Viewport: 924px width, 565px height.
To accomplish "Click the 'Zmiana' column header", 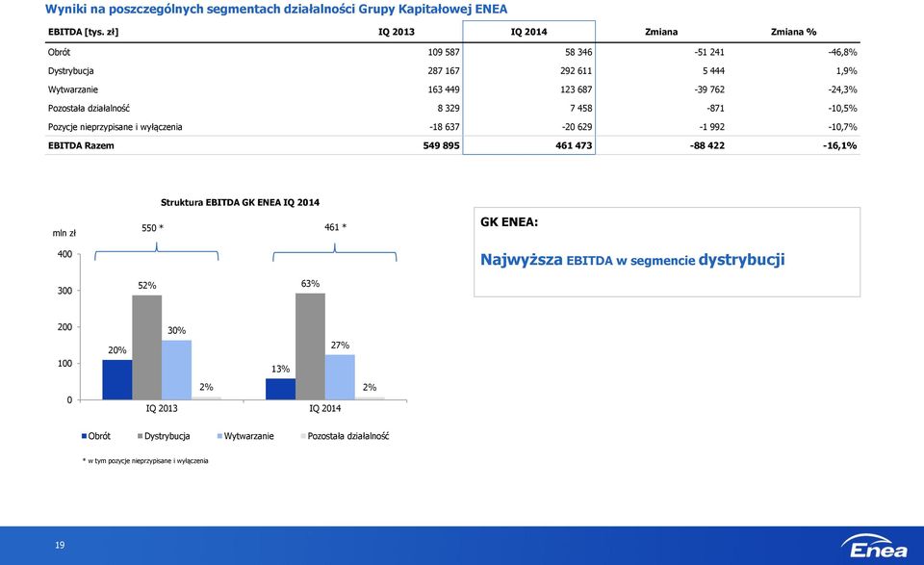I will 661,32.
